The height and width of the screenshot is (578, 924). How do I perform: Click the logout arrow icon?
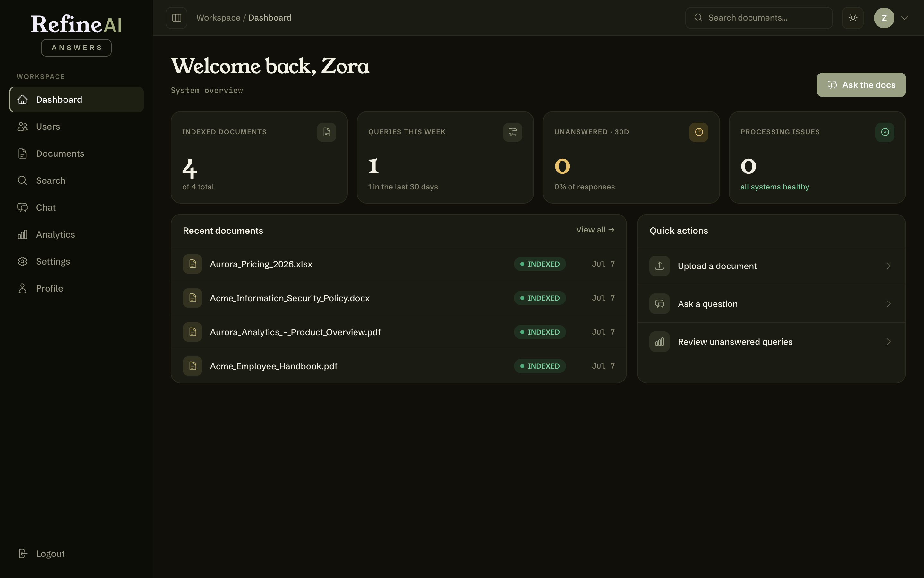pyautogui.click(x=22, y=554)
